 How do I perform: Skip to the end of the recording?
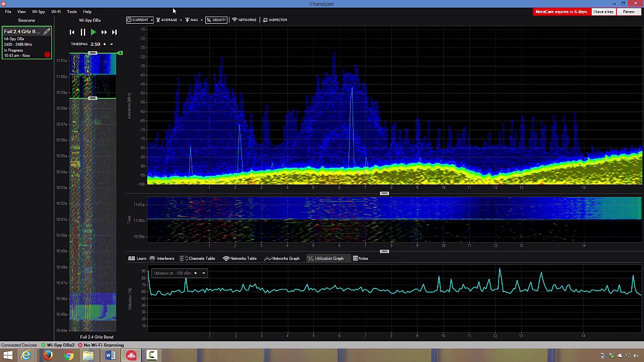[114, 32]
